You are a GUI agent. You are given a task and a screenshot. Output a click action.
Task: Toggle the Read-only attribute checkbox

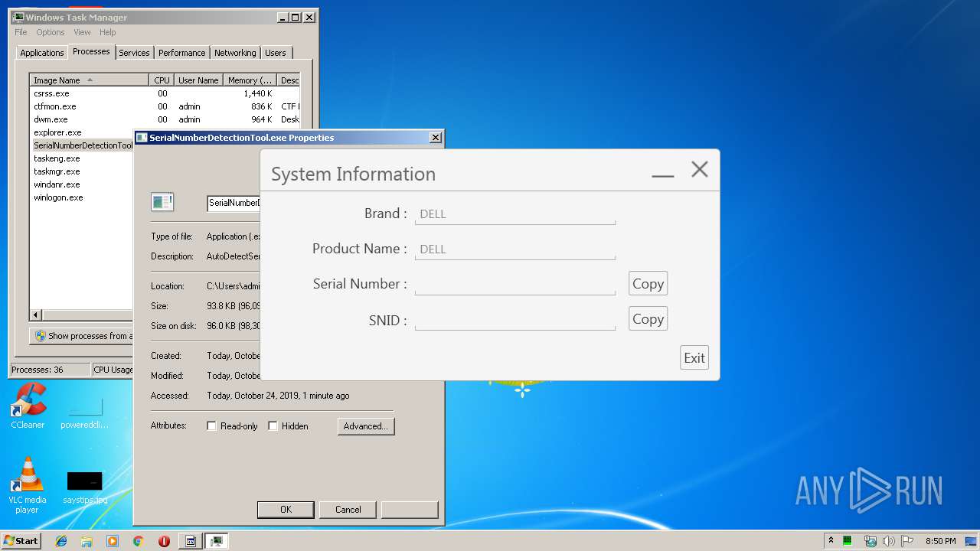212,426
